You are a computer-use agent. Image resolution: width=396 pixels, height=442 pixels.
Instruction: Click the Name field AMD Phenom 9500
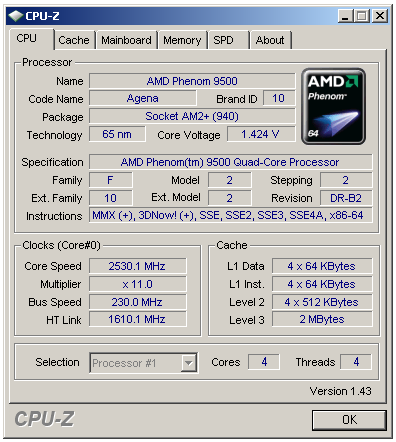tap(192, 81)
